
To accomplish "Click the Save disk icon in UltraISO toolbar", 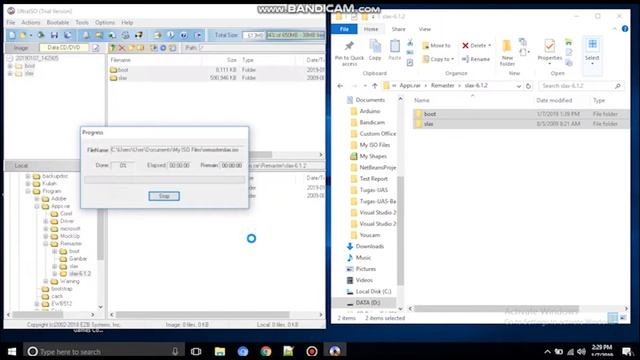I will point(54,36).
